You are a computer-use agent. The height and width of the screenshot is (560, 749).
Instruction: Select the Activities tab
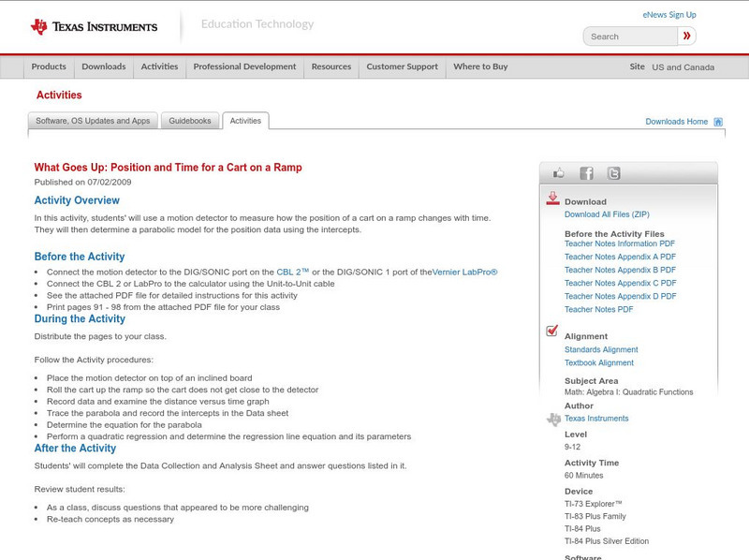click(x=245, y=121)
